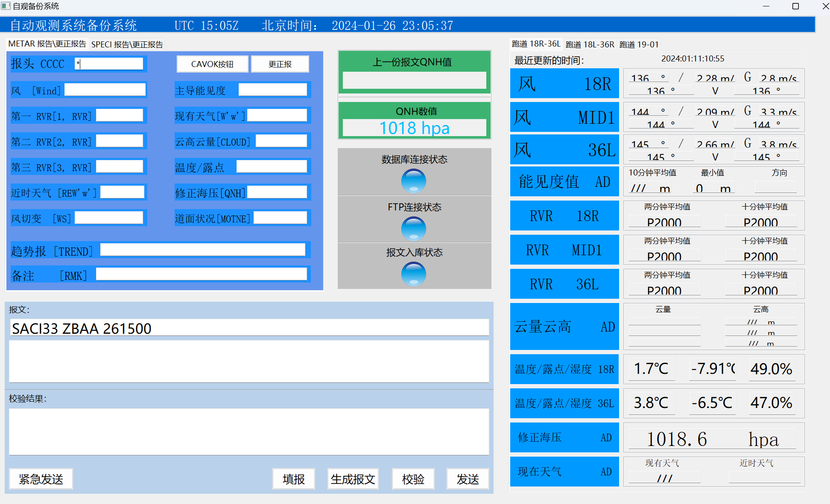Screen dimensions: 830x504
Task: Focus the 报头 CCCC input field
Action: 109,64
